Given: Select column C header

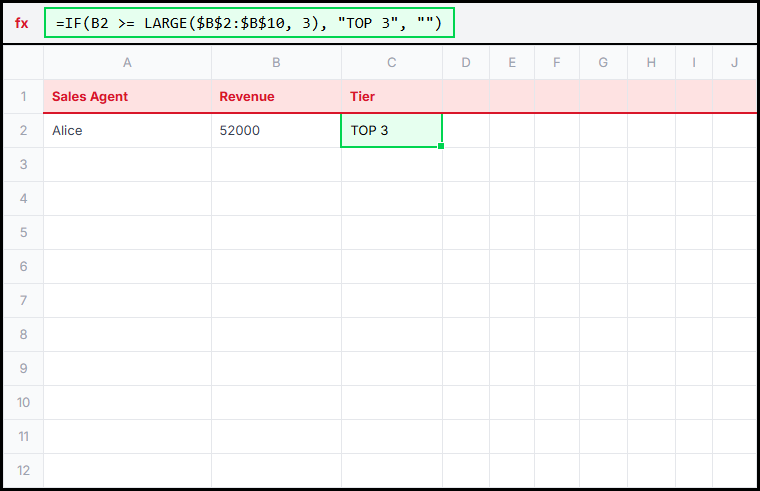Looking at the screenshot, I should (x=391, y=63).
